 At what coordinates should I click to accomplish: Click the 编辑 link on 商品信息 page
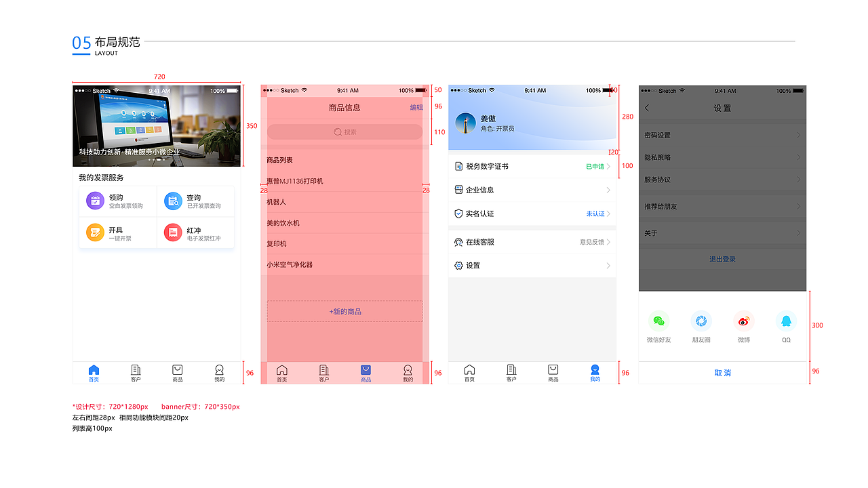point(416,108)
